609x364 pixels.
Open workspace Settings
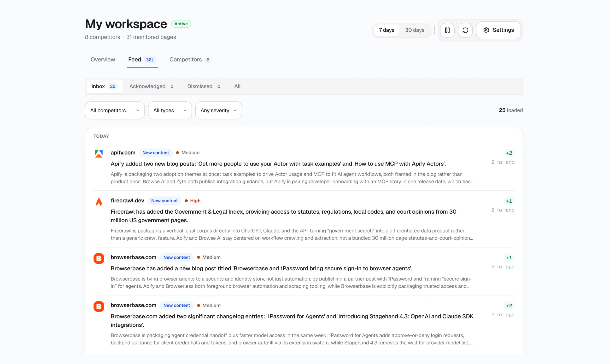[x=498, y=30]
